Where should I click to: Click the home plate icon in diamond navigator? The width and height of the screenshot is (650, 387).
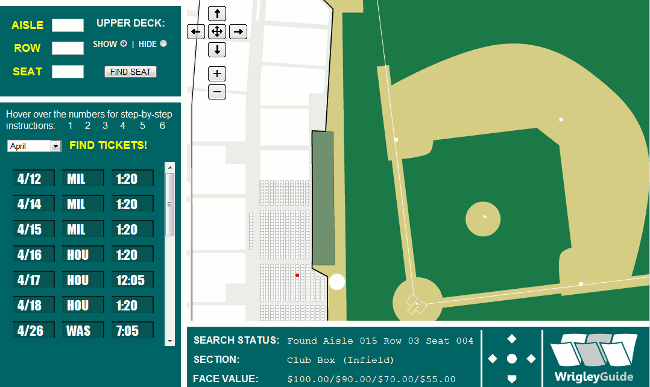pyautogui.click(x=512, y=378)
